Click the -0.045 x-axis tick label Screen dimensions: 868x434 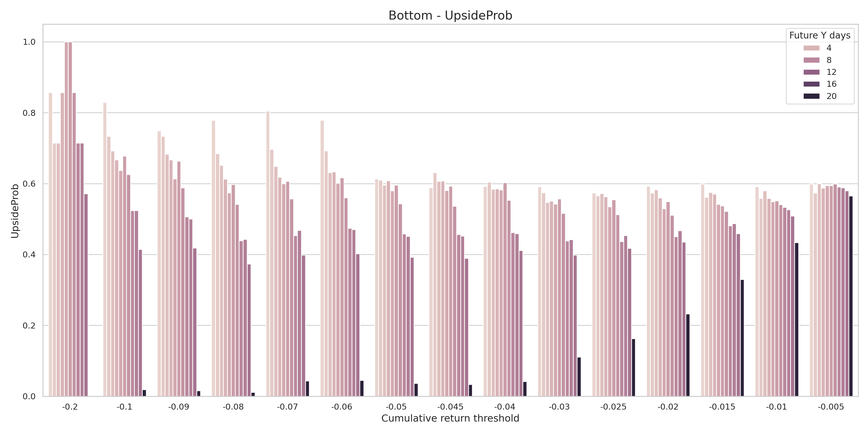point(450,407)
